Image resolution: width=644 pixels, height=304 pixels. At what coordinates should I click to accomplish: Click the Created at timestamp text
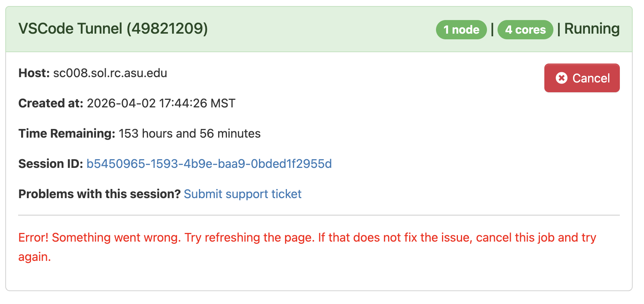(160, 103)
